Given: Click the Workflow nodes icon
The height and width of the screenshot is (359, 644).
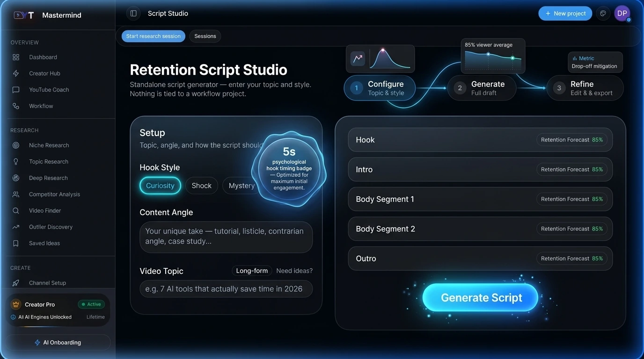Looking at the screenshot, I should click(x=16, y=106).
